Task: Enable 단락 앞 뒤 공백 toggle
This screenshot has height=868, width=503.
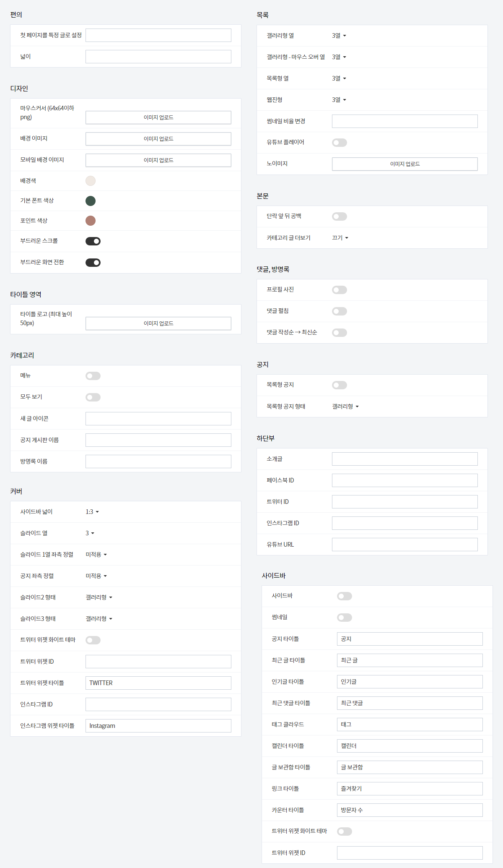Action: [x=340, y=216]
